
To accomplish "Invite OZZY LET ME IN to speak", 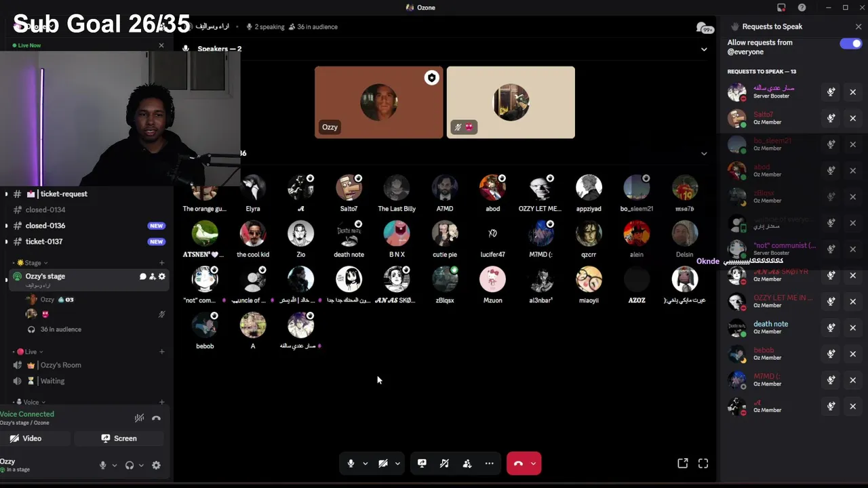I will 831,302.
